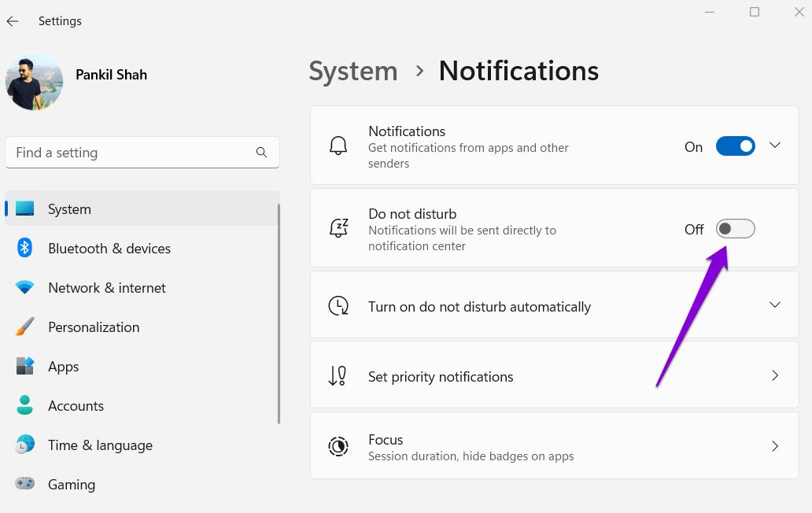The height and width of the screenshot is (513, 812).
Task: Click the Wi-Fi network icon in sidebar
Action: point(24,286)
